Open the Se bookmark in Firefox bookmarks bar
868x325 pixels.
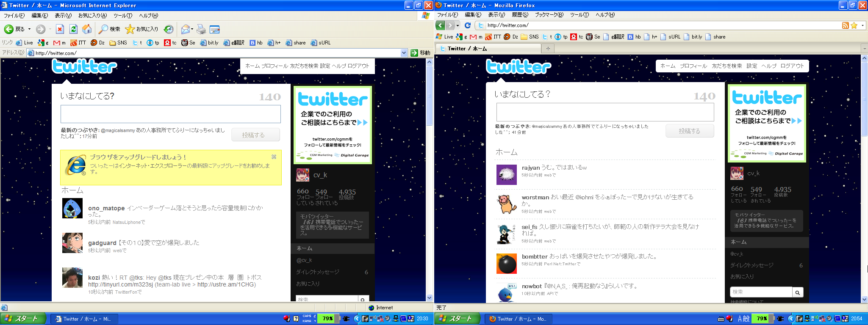(593, 37)
